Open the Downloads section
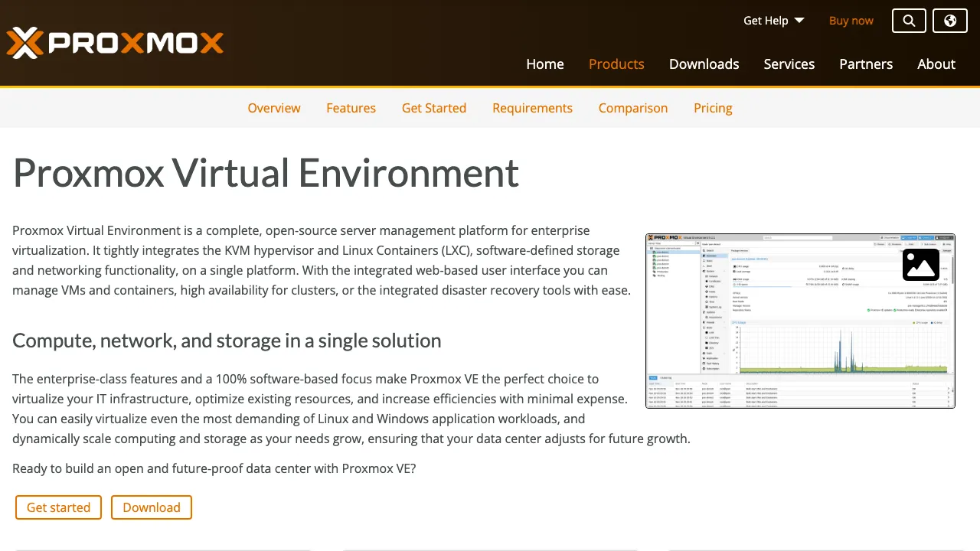The width and height of the screenshot is (980, 551). (704, 64)
